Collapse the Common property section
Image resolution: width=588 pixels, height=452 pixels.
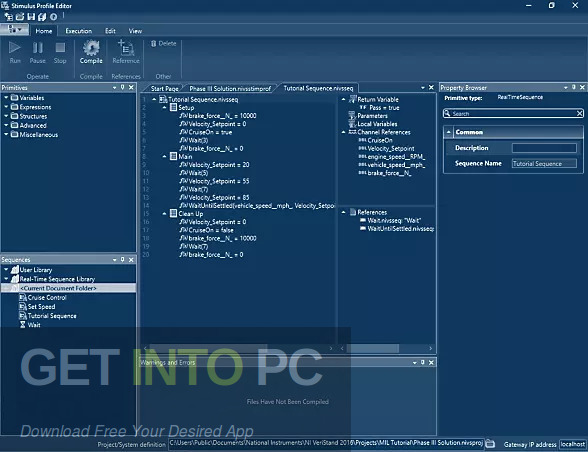click(448, 132)
